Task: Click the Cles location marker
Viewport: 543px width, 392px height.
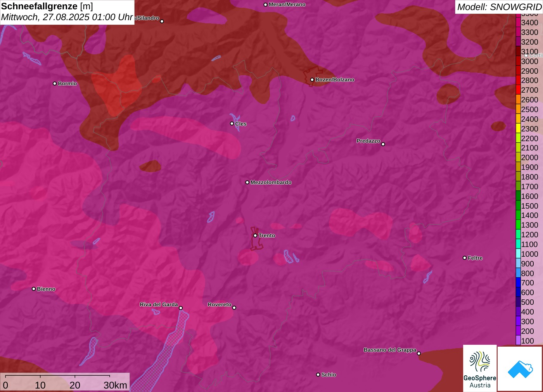Action: [x=232, y=124]
